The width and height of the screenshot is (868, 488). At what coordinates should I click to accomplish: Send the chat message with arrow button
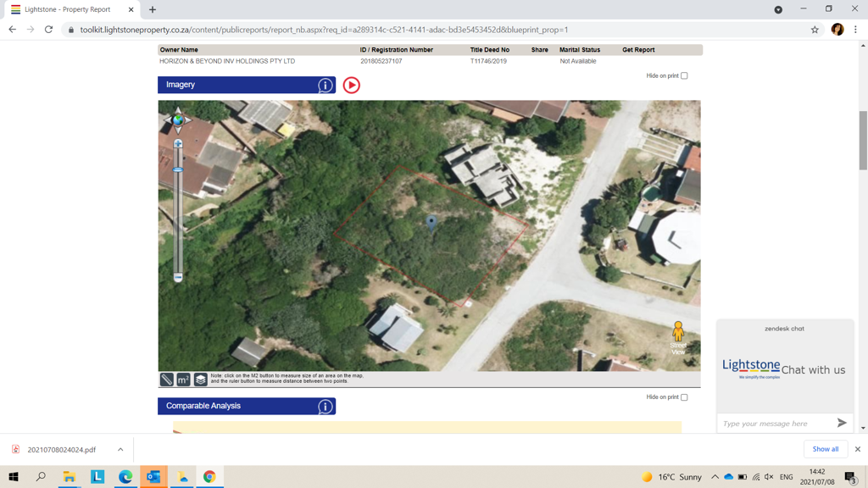coord(841,423)
